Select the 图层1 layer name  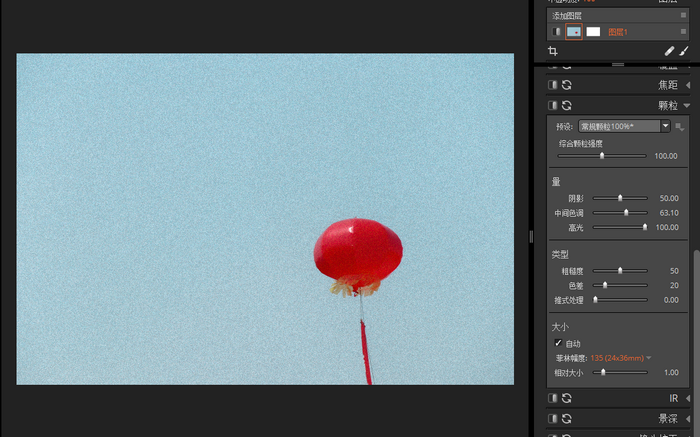click(x=618, y=32)
